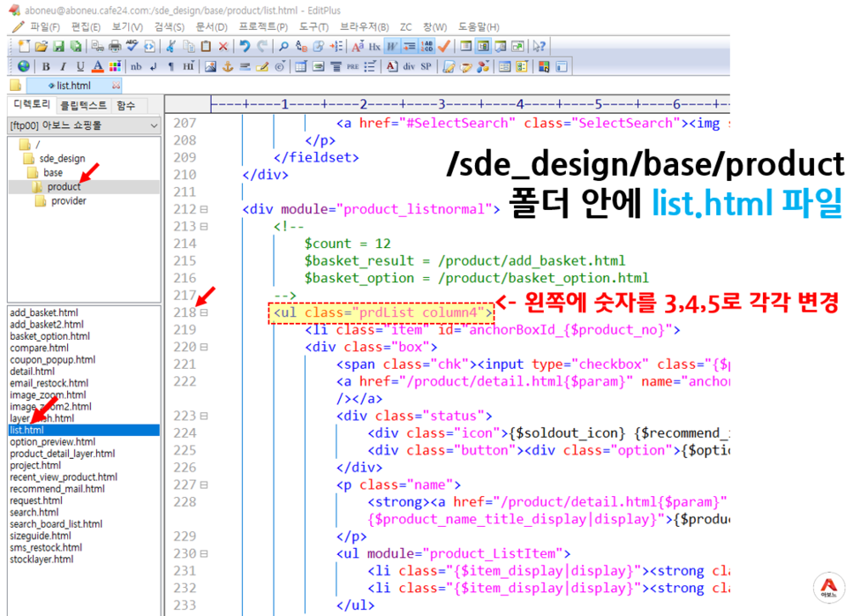Click the Undo arrow icon
The height and width of the screenshot is (616, 853).
[245, 46]
